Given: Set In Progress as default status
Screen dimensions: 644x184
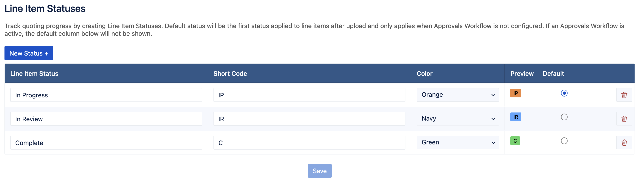Looking at the screenshot, I should coord(564,93).
